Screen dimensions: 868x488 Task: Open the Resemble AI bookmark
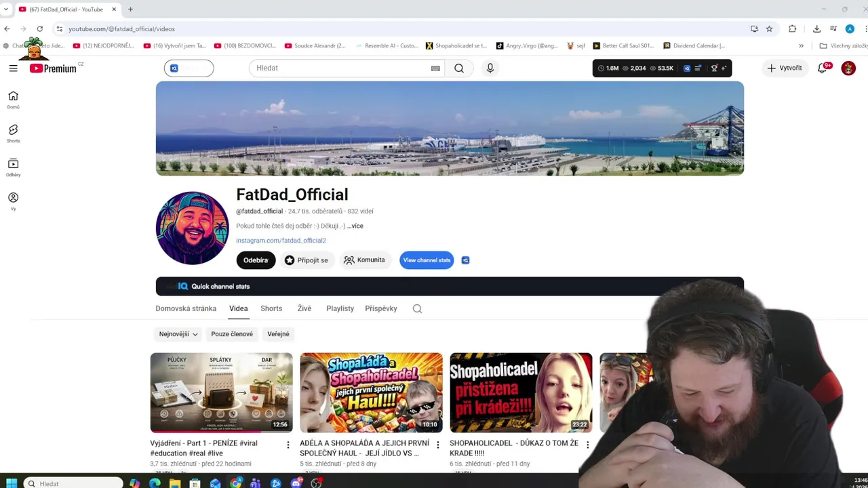point(387,46)
